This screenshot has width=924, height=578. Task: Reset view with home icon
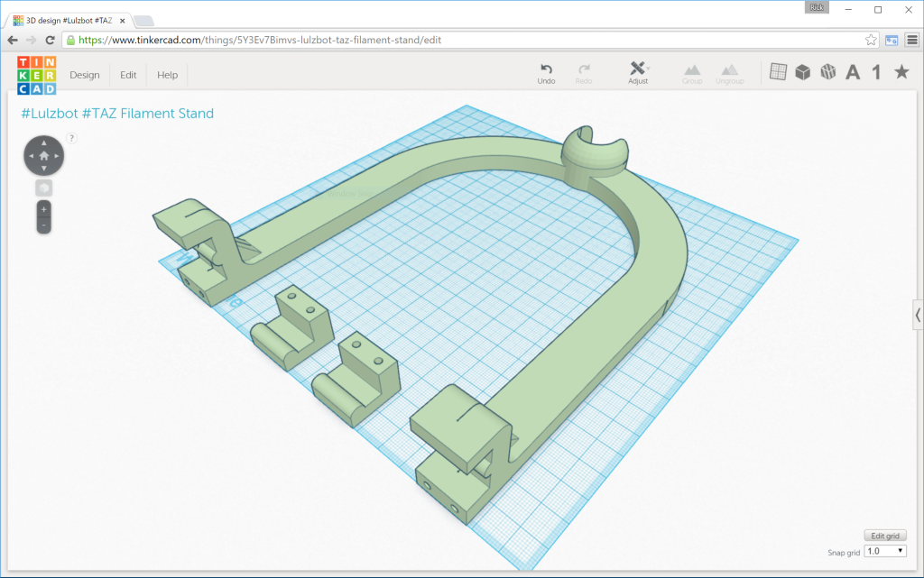[43, 156]
